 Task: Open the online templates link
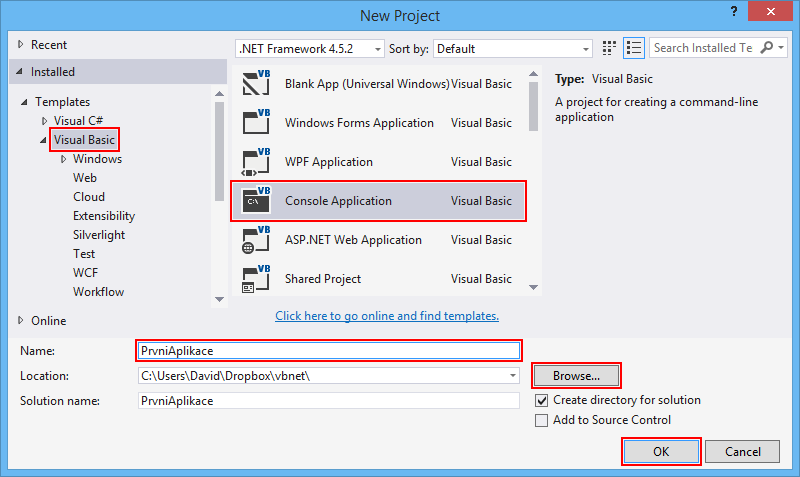(x=387, y=316)
